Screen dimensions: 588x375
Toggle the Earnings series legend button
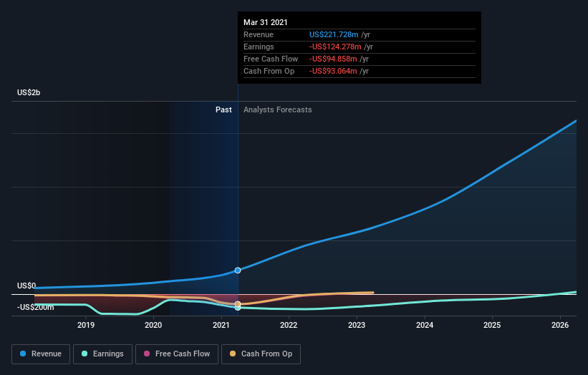pyautogui.click(x=102, y=354)
